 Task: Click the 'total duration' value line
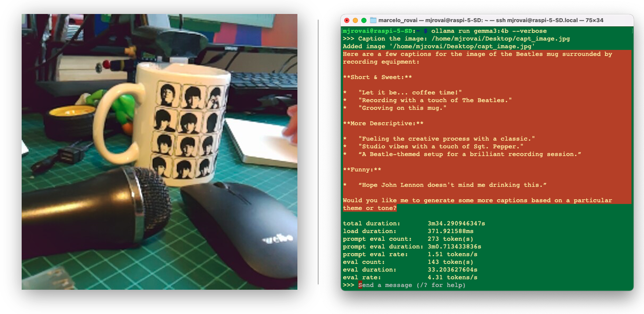pos(456,224)
